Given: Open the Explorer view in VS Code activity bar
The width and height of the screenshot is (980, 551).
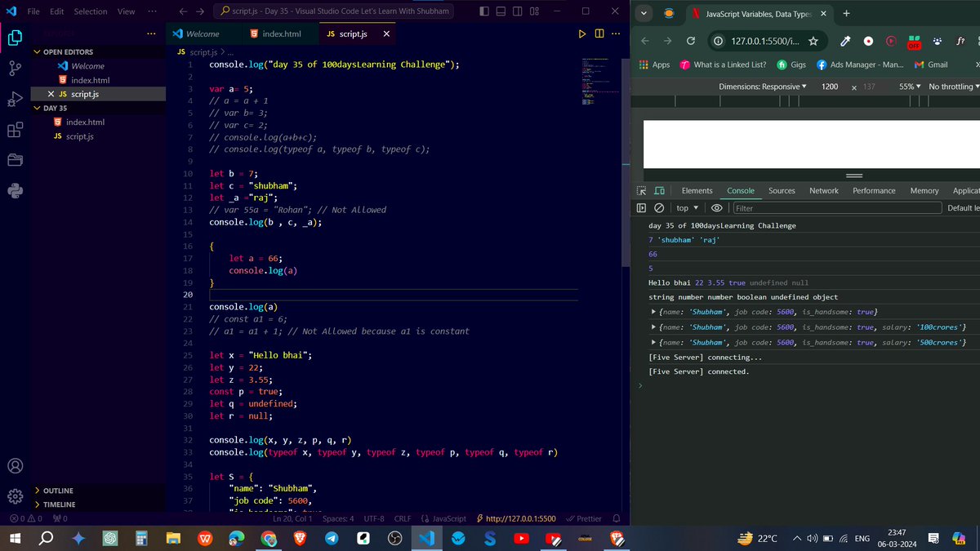Looking at the screenshot, I should [15, 38].
